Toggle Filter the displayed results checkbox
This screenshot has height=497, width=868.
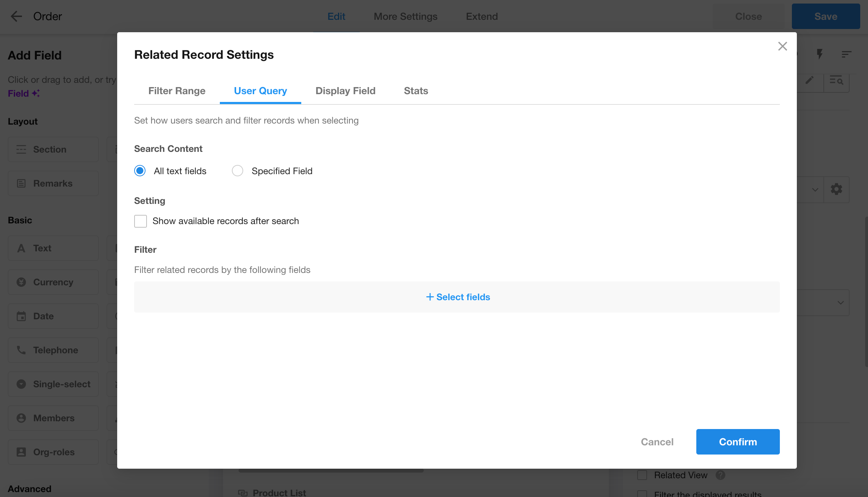(x=642, y=494)
